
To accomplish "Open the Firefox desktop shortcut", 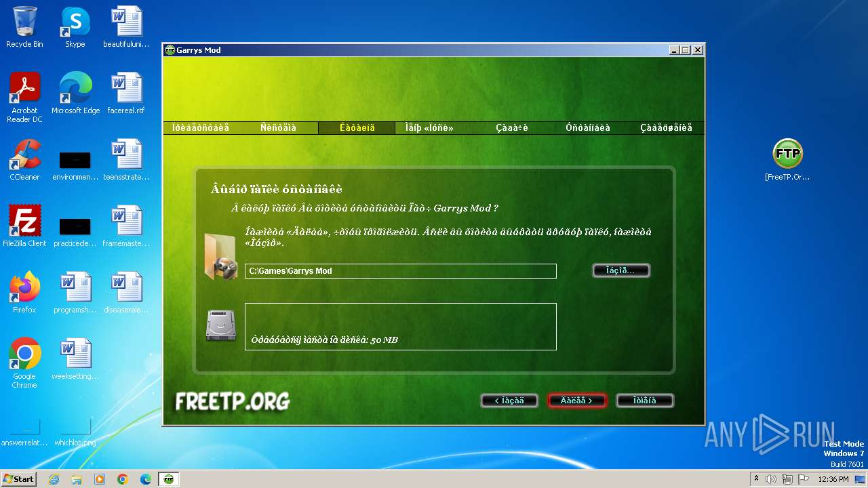I will point(24,293).
